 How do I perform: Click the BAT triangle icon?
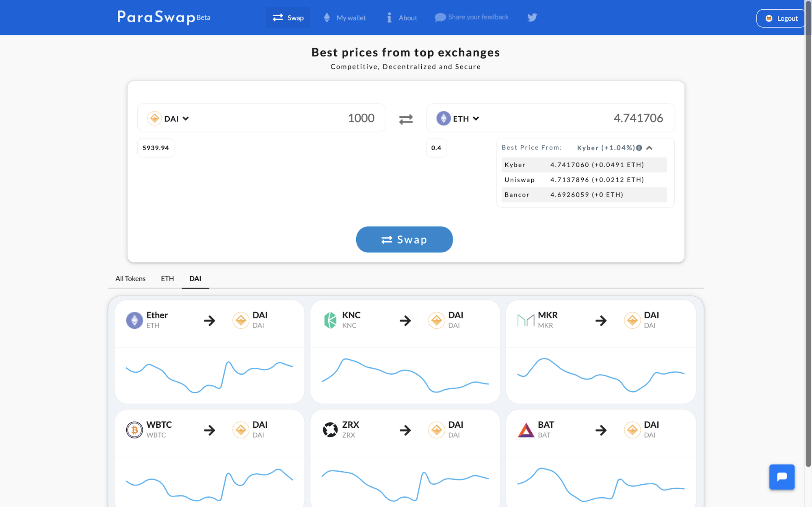(x=526, y=430)
